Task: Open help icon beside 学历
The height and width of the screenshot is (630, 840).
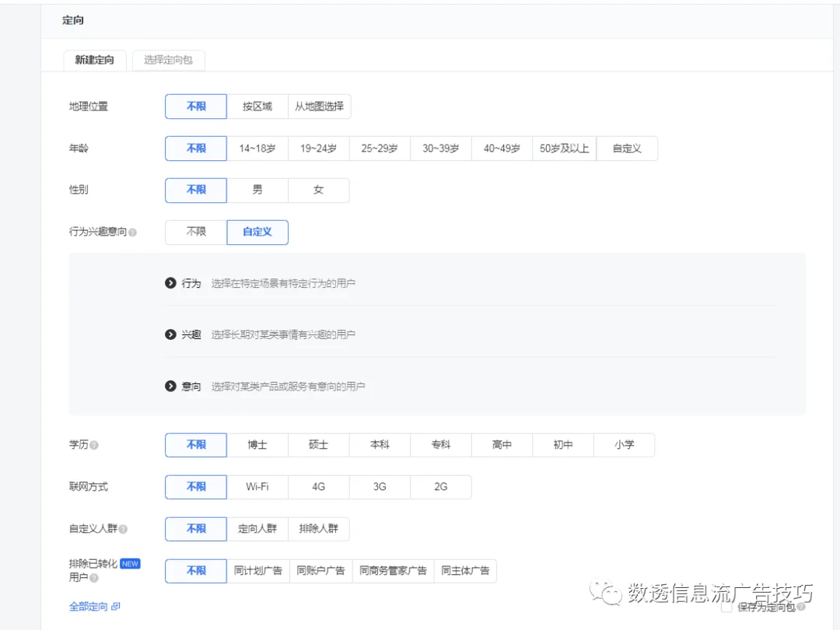Action: (x=94, y=445)
